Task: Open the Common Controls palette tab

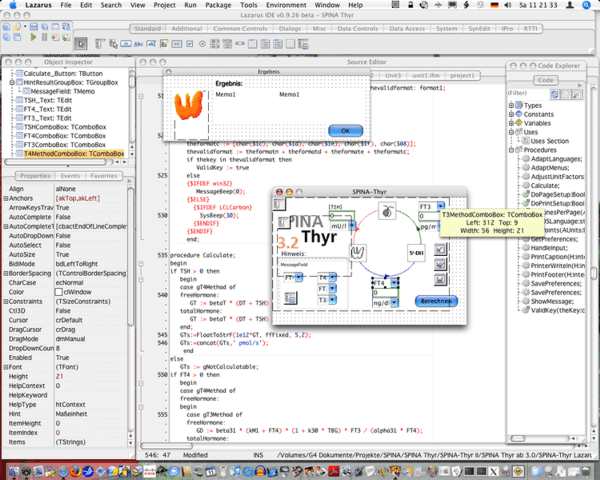Action: coord(240,29)
